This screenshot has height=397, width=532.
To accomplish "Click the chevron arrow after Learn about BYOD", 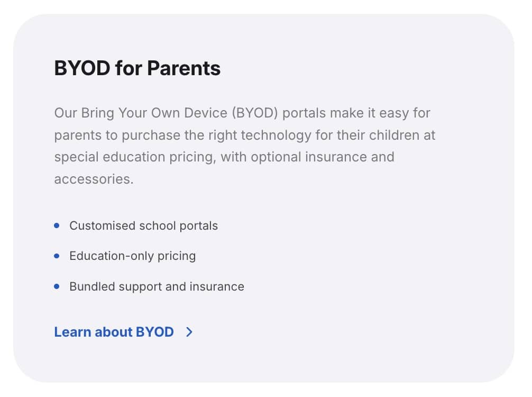I will [x=189, y=332].
